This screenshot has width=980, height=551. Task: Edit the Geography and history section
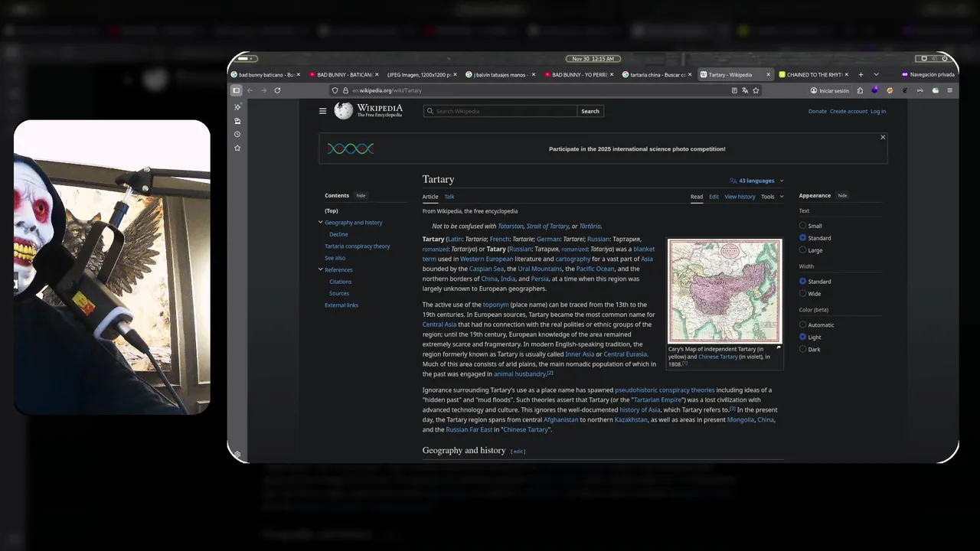point(518,452)
